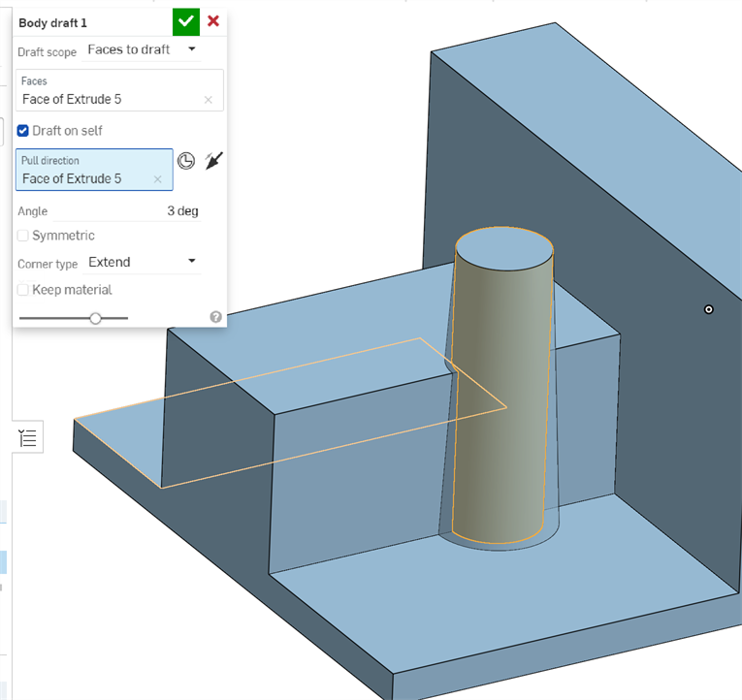Open the help question mark icon
This screenshot has width=742, height=700.
click(x=215, y=317)
